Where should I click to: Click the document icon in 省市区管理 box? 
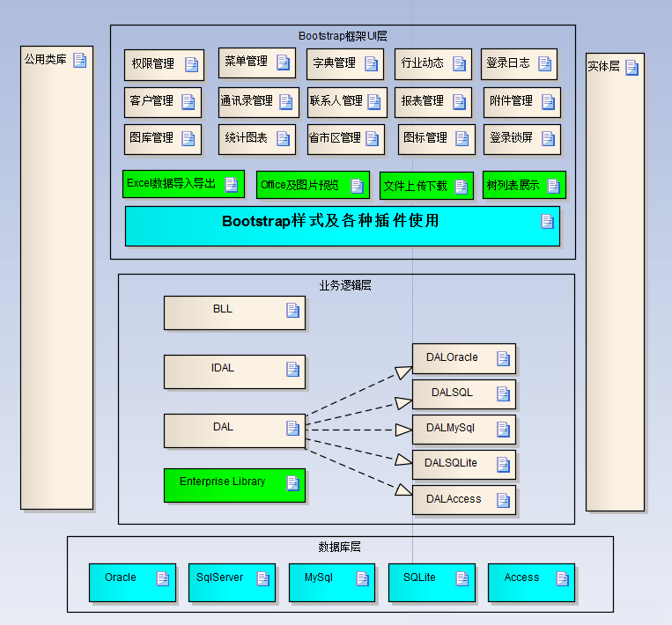pos(373,139)
